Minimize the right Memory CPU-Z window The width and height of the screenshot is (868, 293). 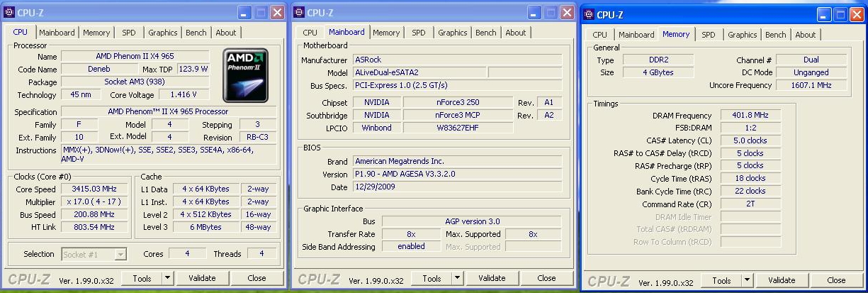823,14
